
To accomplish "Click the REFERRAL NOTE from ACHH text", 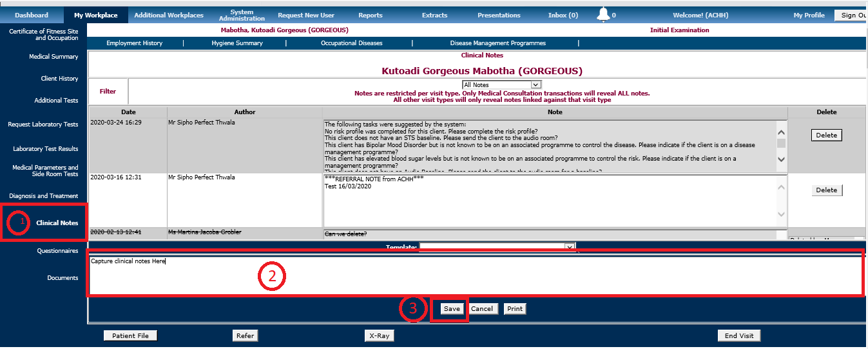I will click(x=374, y=180).
